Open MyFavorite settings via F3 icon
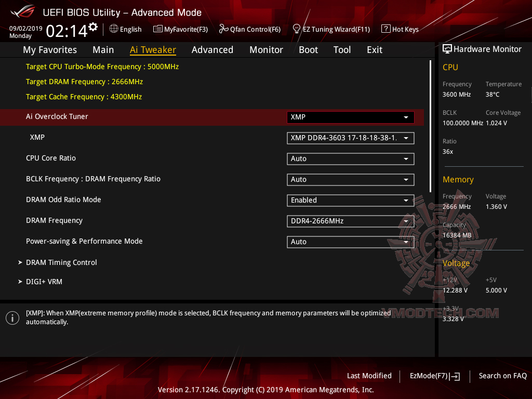This screenshot has width=532, height=399. tap(180, 29)
